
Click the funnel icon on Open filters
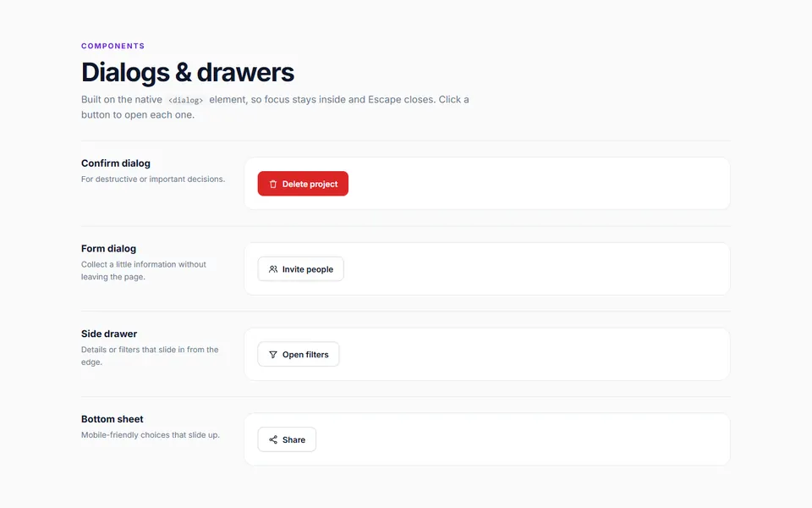273,355
